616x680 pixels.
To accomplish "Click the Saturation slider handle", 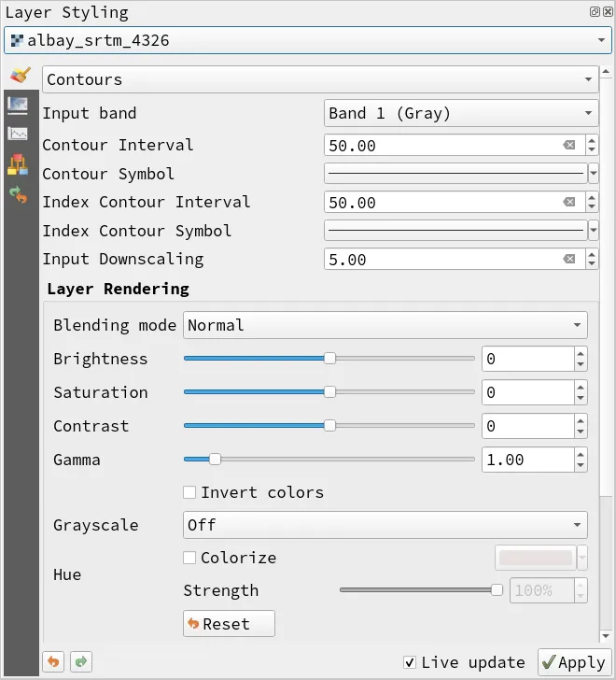I will pos(329,391).
